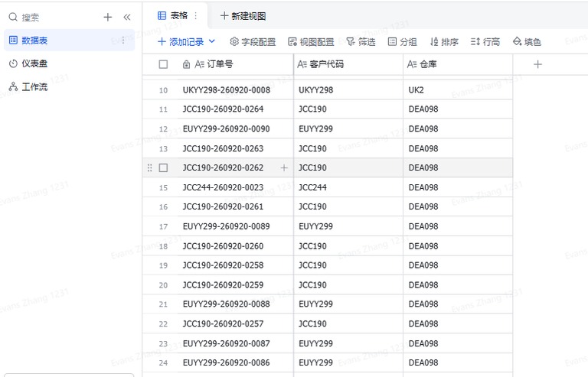Select row number 15

pyautogui.click(x=163, y=187)
